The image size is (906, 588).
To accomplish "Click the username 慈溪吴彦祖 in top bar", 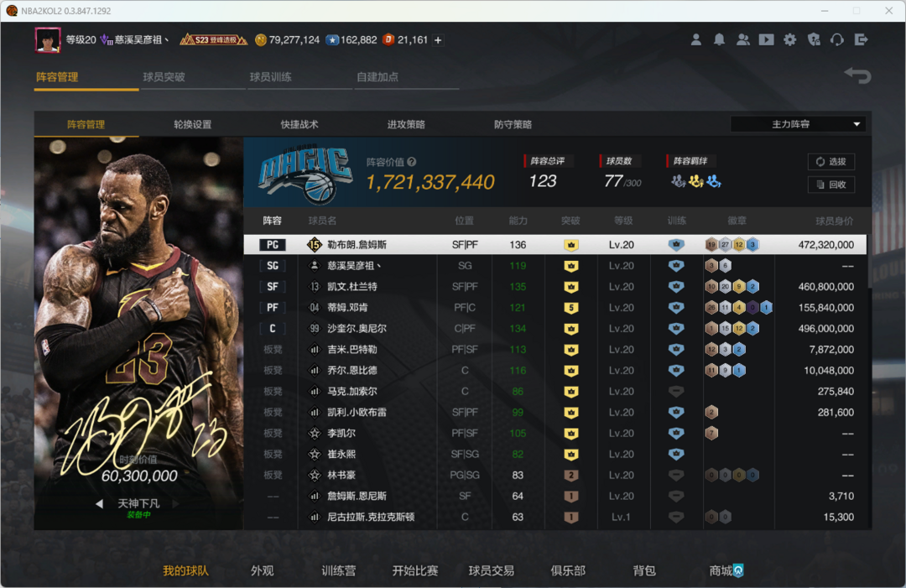I will [x=141, y=40].
